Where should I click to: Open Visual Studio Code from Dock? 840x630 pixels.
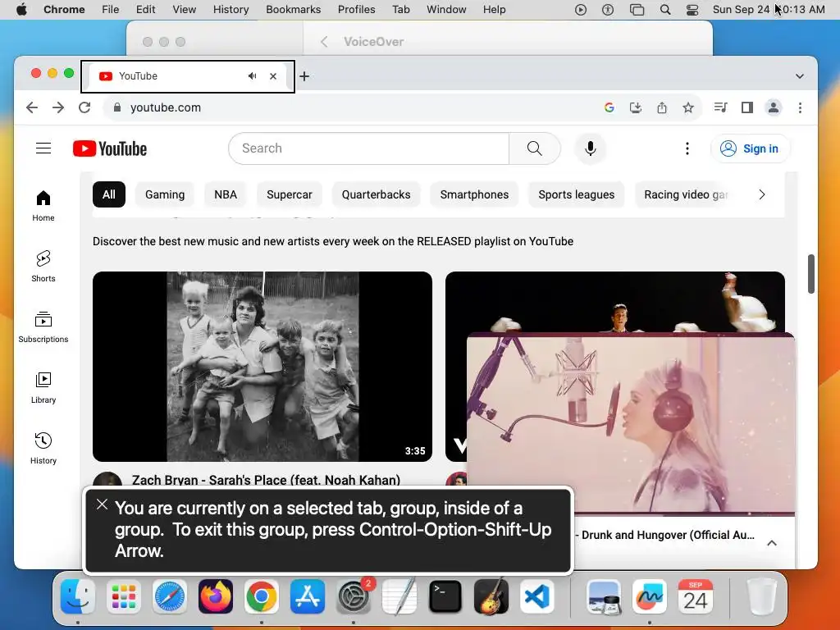coord(536,596)
